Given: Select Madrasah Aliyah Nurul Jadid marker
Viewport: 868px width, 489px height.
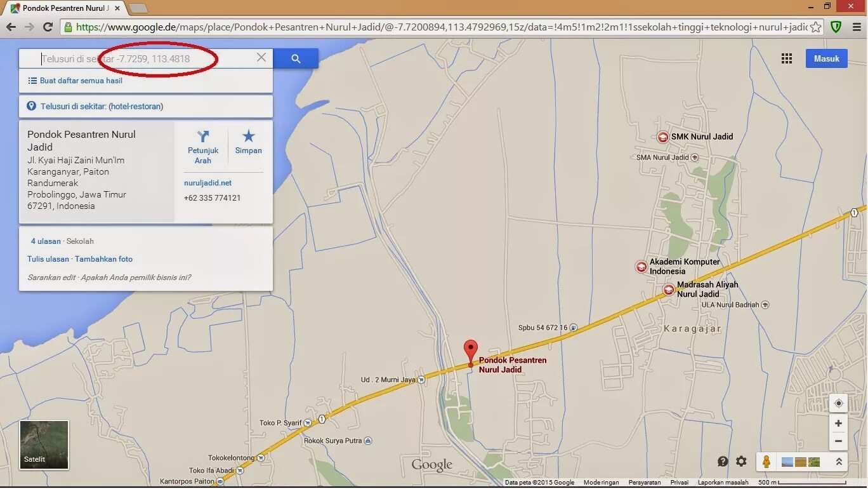Looking at the screenshot, I should coord(669,290).
